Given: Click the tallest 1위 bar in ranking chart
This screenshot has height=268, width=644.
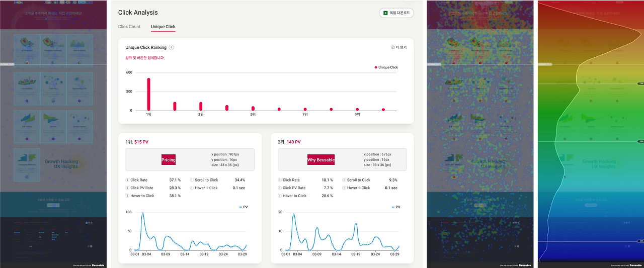Looking at the screenshot, I should (x=148, y=94).
